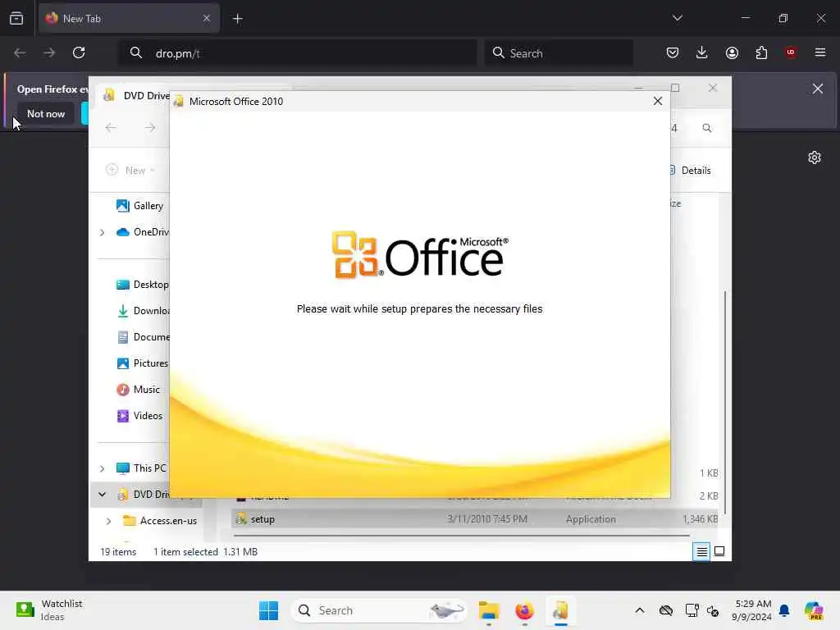Click the Firefox reload page icon
Image resolution: width=840 pixels, height=630 pixels.
point(79,52)
